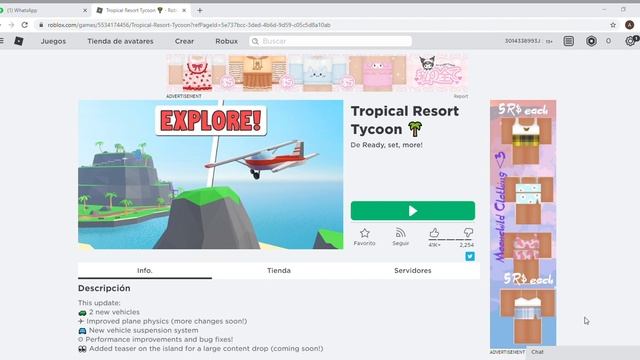Dislike the game with thumbs down
640x360 pixels.
(468, 233)
